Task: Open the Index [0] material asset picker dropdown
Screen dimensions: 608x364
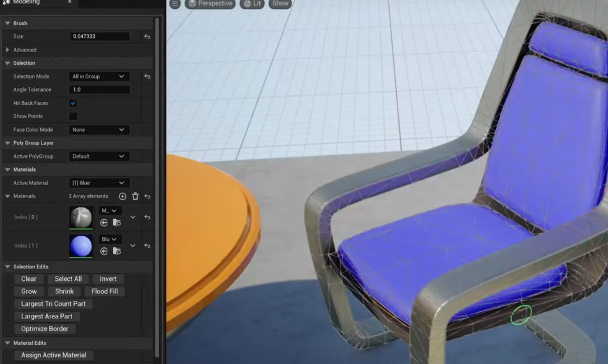Action: [x=110, y=211]
